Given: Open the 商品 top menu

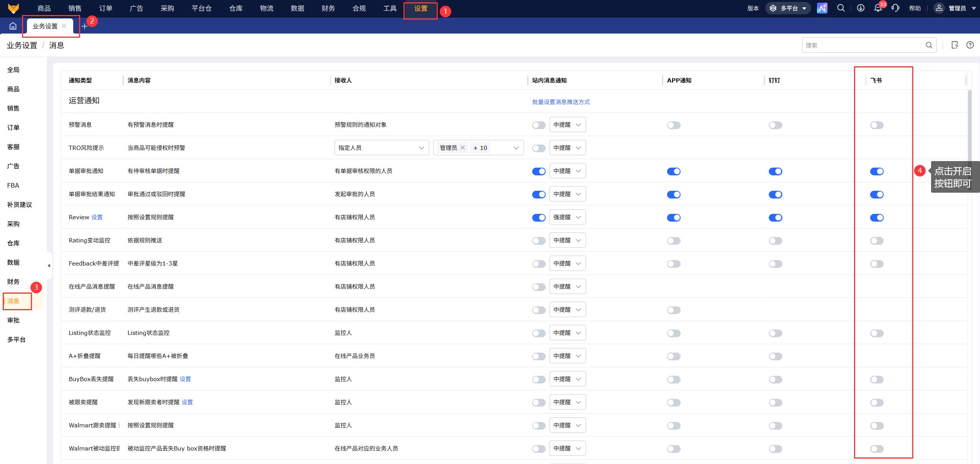Looking at the screenshot, I should (44, 8).
